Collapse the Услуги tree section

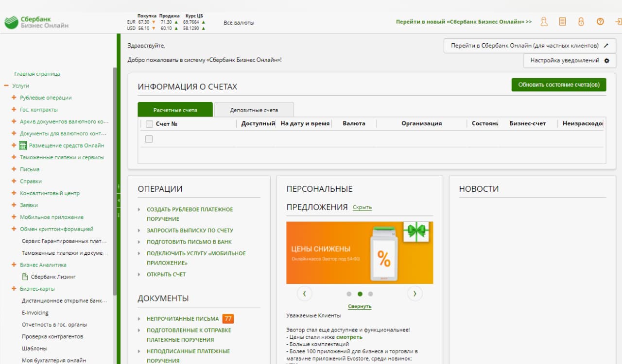(6, 86)
